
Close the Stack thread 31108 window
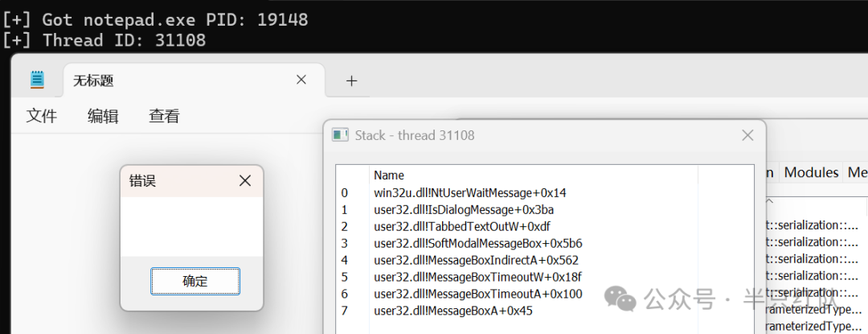click(x=747, y=135)
